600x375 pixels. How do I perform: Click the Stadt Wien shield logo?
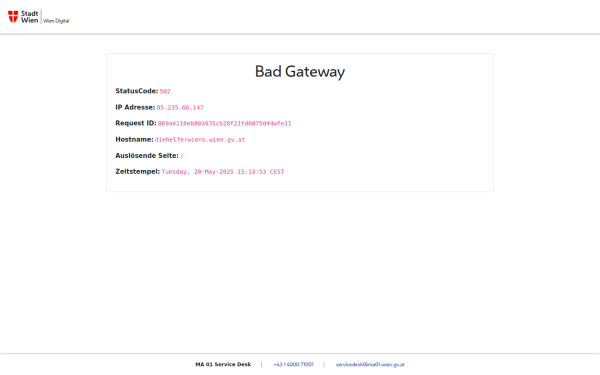13,17
